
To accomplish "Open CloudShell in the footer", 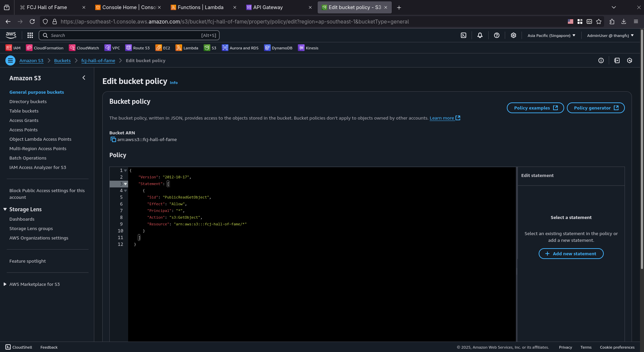I will click(19, 347).
